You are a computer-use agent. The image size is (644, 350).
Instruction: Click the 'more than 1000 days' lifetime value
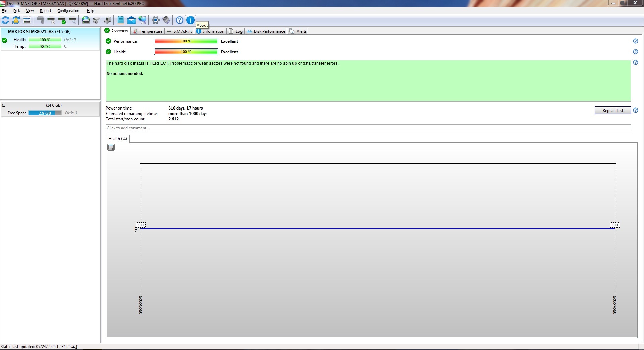point(188,114)
